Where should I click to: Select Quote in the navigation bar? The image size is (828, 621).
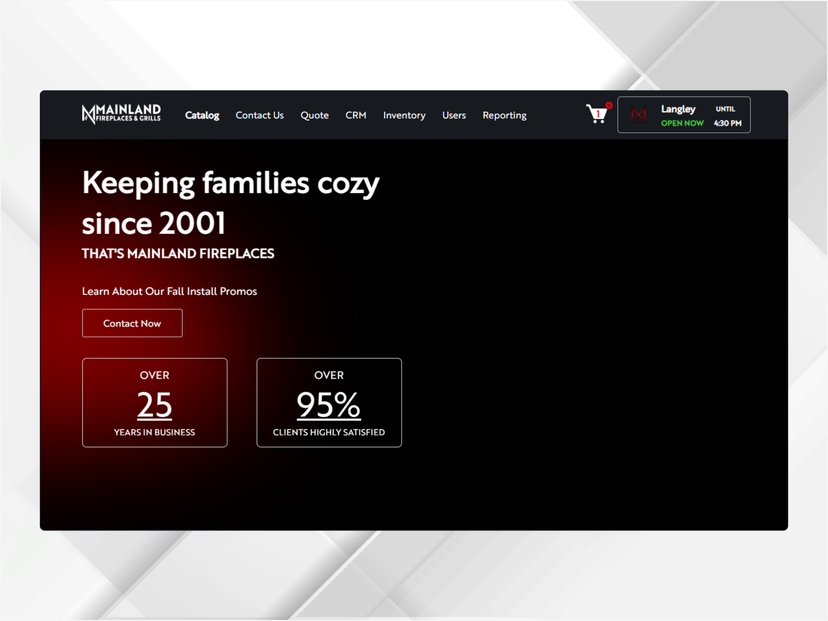(314, 115)
